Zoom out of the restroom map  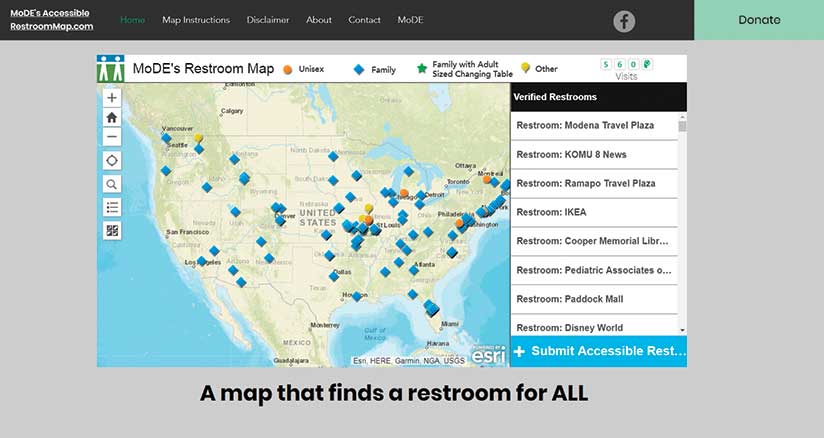[x=111, y=137]
